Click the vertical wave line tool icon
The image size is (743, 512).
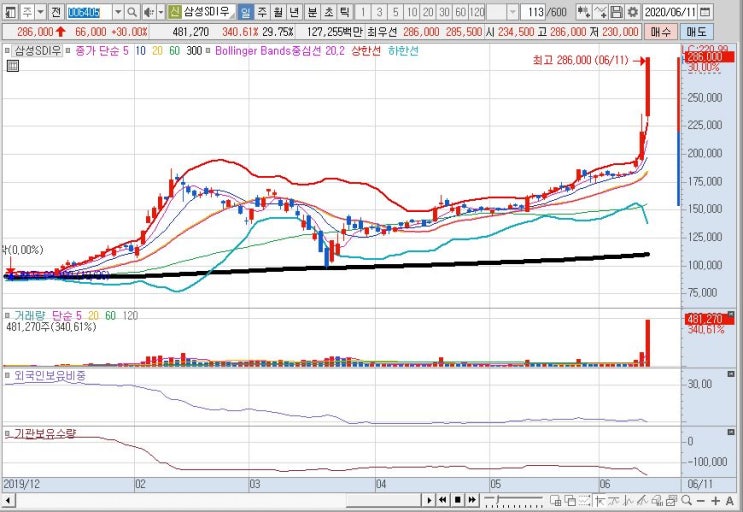tap(628, 500)
